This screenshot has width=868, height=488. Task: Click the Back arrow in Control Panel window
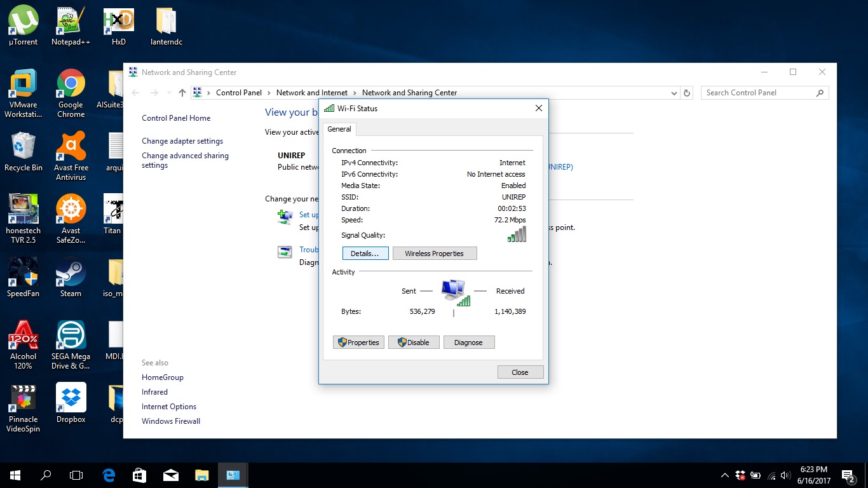click(135, 93)
